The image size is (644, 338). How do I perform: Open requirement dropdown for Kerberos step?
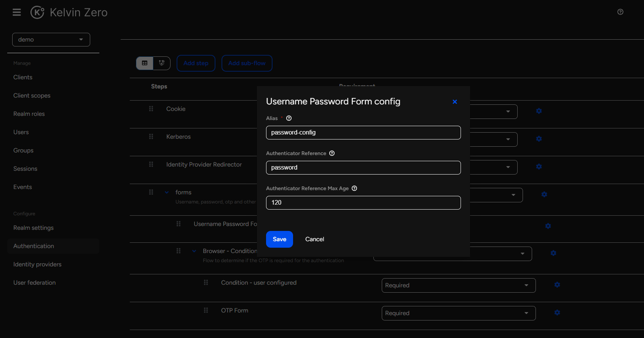tap(494, 139)
